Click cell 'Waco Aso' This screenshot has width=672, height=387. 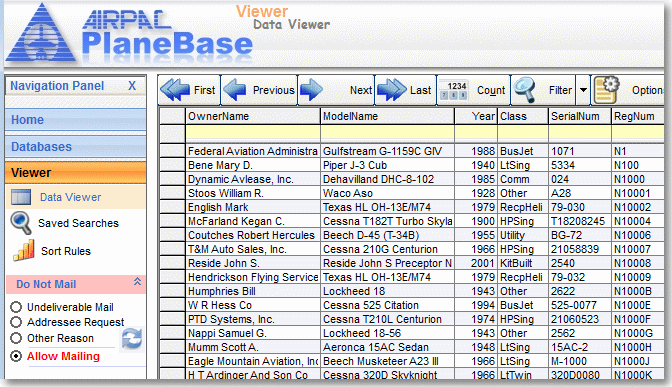[x=387, y=193]
